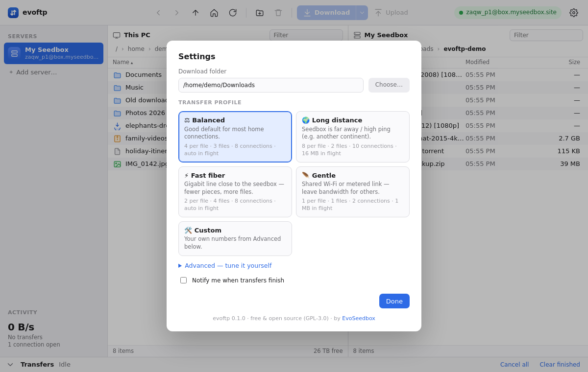Select the Balanced transfer profile
This screenshot has width=588, height=372.
[x=235, y=137]
